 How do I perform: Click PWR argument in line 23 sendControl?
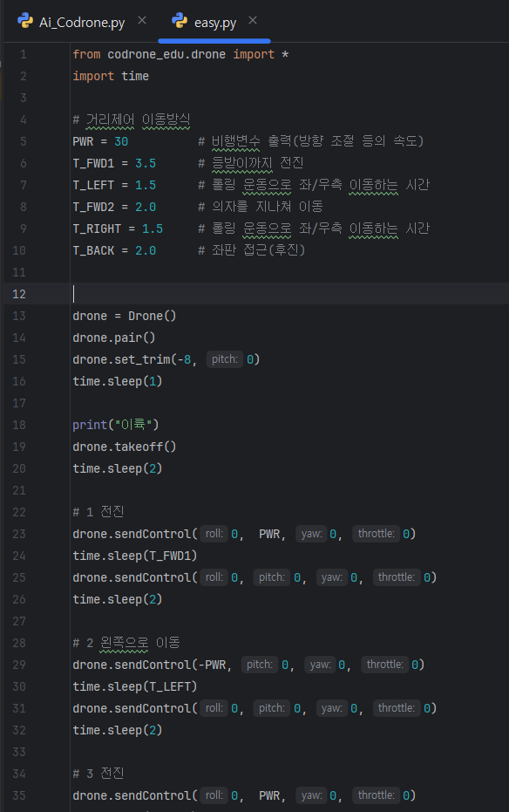pos(269,534)
